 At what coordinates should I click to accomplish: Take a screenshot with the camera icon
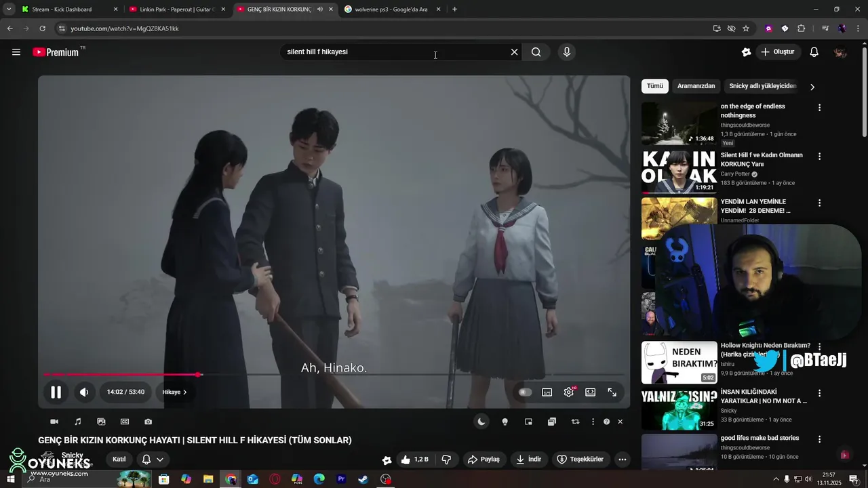[x=149, y=422]
